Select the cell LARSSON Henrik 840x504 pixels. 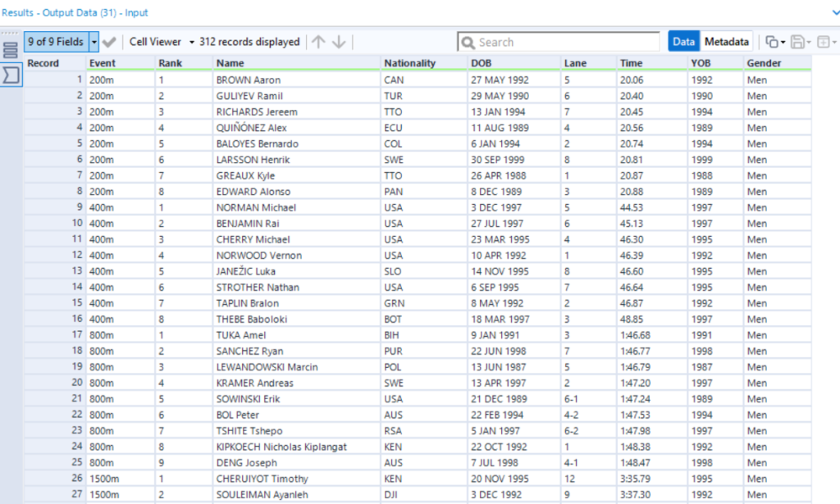(x=297, y=160)
